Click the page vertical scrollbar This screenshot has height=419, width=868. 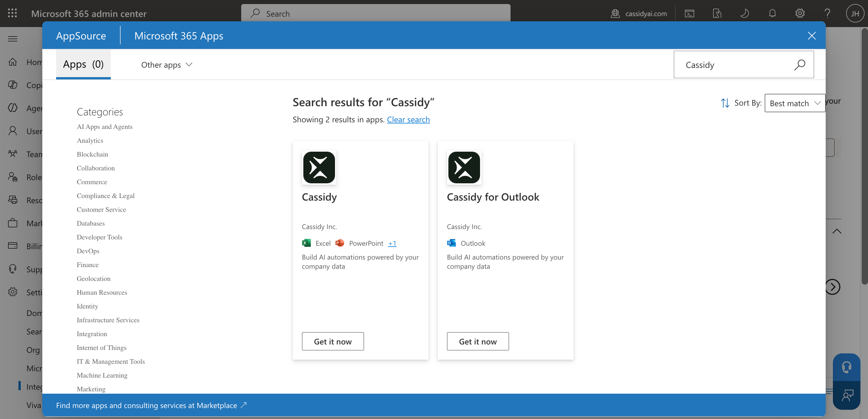(x=864, y=157)
